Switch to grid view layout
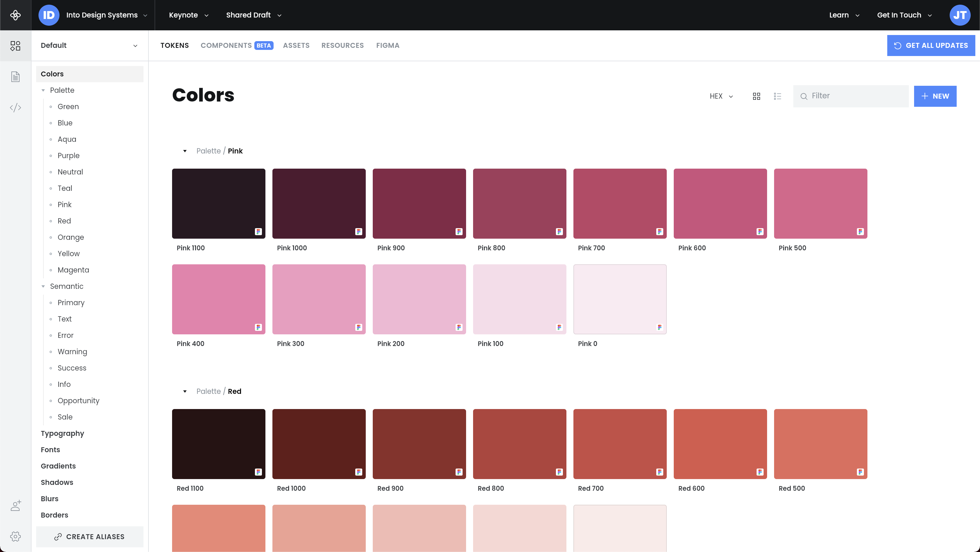The height and width of the screenshot is (552, 980). pyautogui.click(x=756, y=96)
